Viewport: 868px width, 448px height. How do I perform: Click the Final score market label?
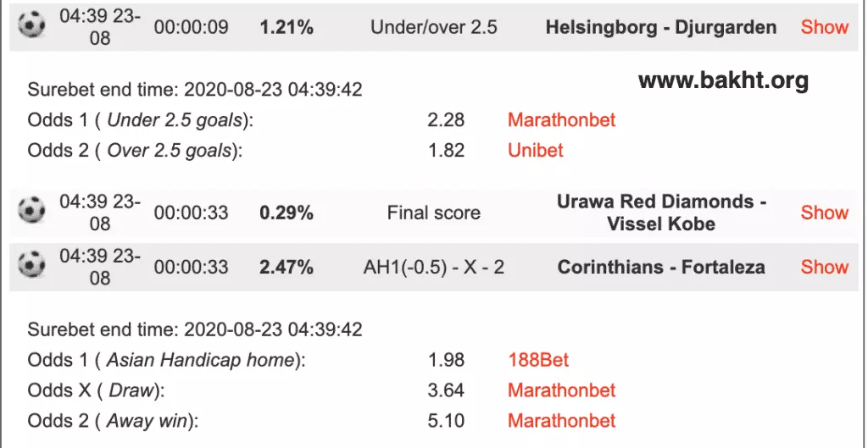(x=433, y=213)
